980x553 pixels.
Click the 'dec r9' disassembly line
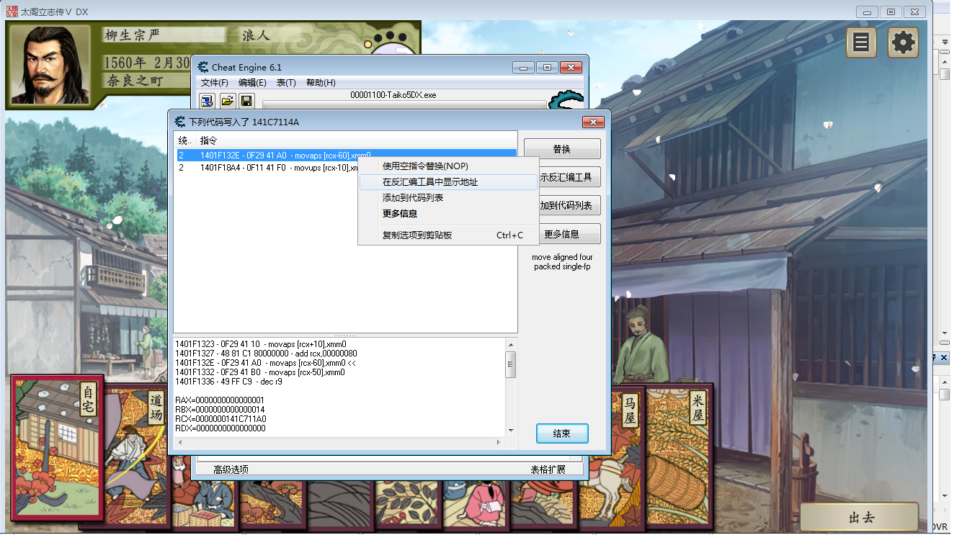click(228, 382)
